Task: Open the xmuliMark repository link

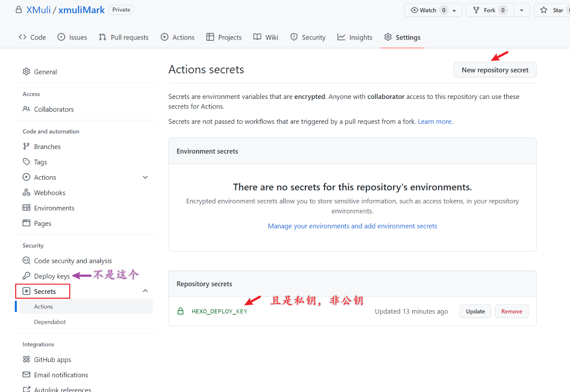Action: (82, 10)
